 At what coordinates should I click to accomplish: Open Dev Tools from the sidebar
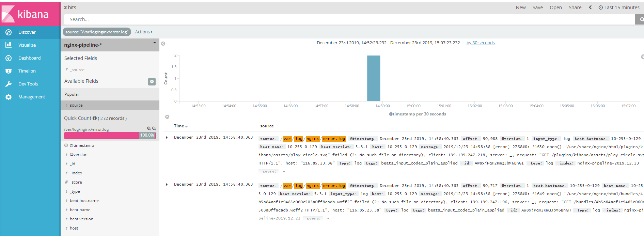(x=30, y=84)
